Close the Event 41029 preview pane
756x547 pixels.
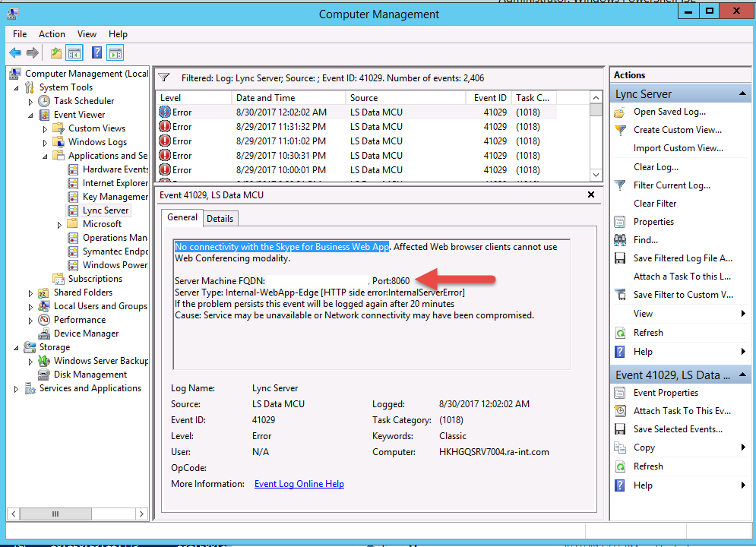click(591, 194)
